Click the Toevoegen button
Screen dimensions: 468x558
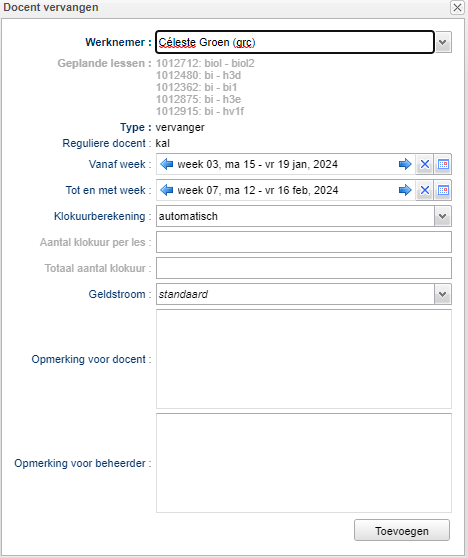pyautogui.click(x=402, y=531)
